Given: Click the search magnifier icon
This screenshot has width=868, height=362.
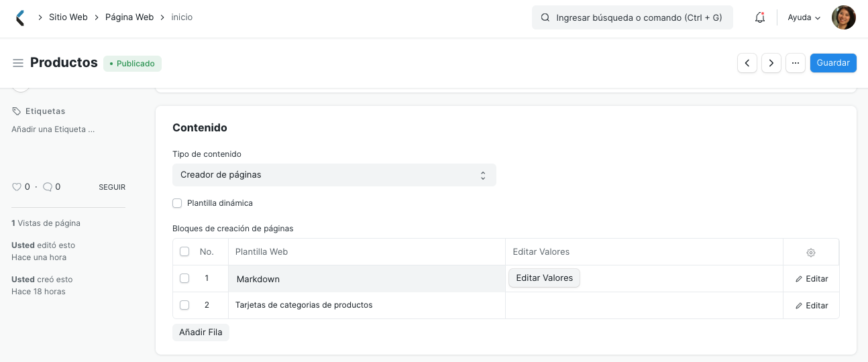Looking at the screenshot, I should point(545,18).
